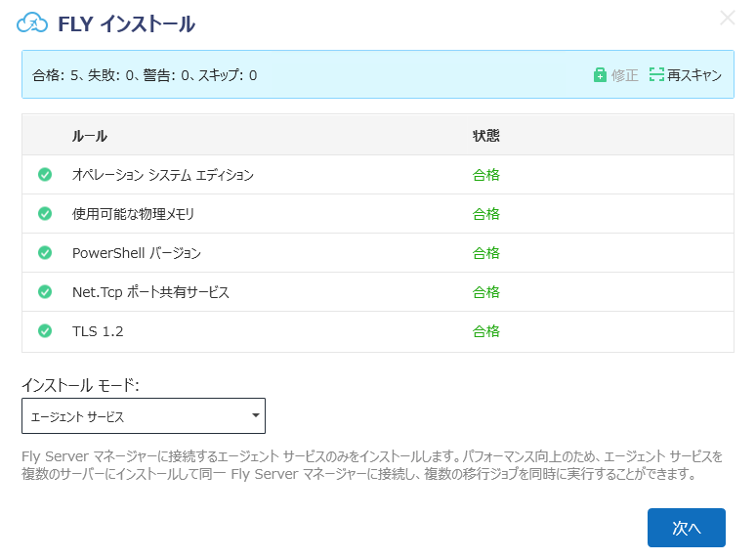This screenshot has height=559, width=756.
Task: Click the green check icon for TLS 1.2
Action: pyautogui.click(x=45, y=331)
